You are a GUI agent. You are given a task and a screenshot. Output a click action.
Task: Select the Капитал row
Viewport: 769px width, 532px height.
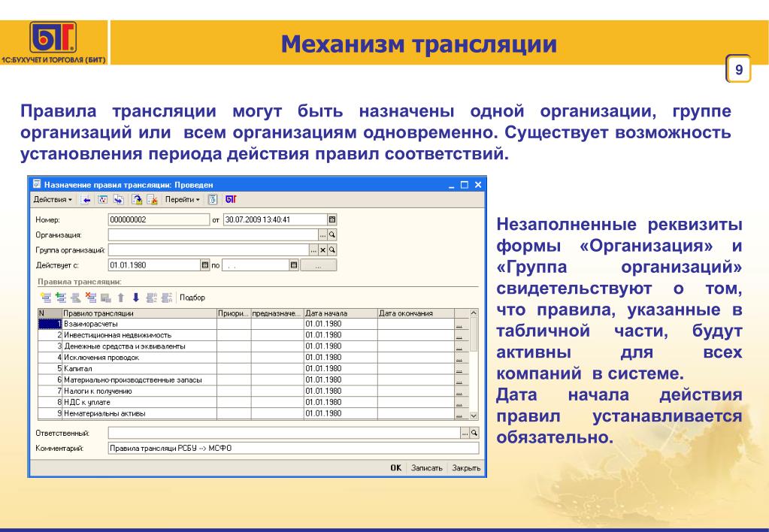pyautogui.click(x=253, y=369)
